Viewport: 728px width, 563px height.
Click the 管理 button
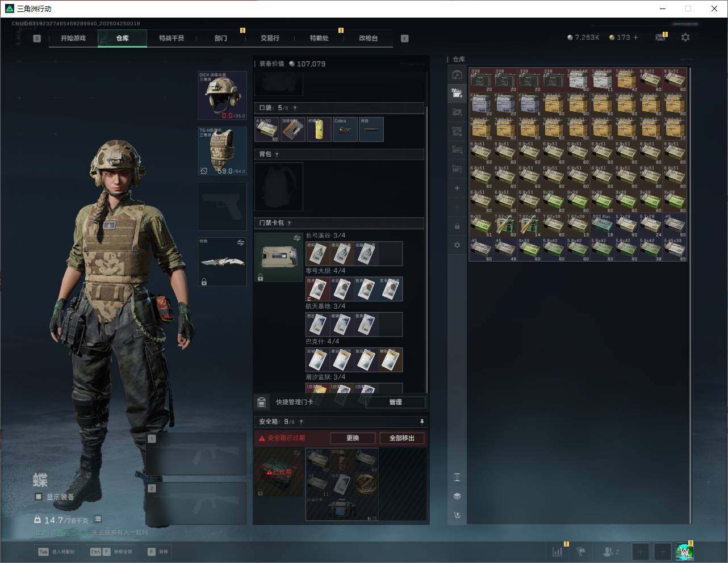396,402
